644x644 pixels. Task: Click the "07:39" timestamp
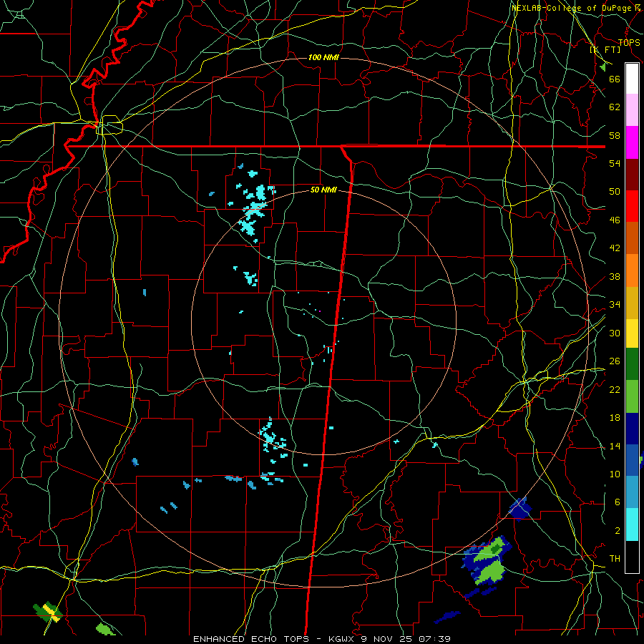[x=434, y=639]
